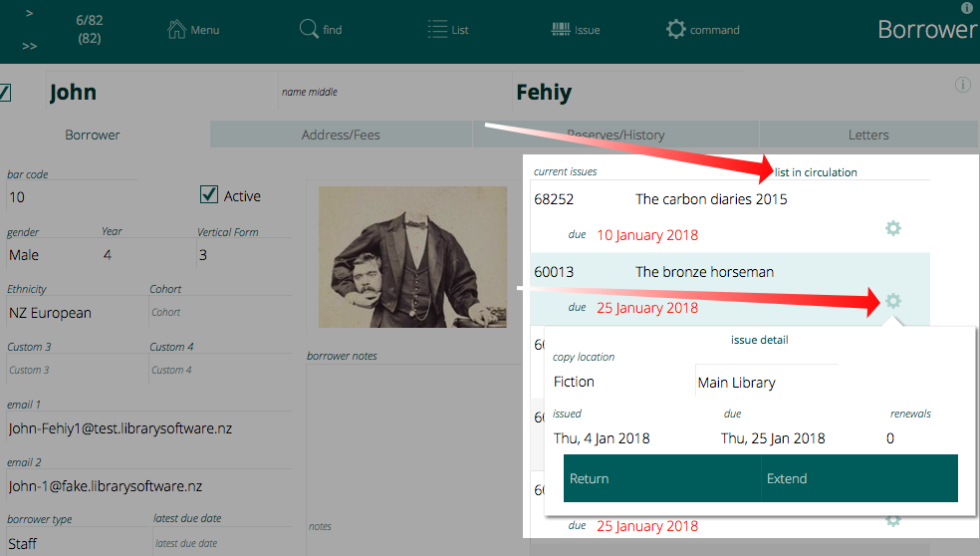980x556 pixels.
Task: Go to next record single arrow
Action: 30,14
